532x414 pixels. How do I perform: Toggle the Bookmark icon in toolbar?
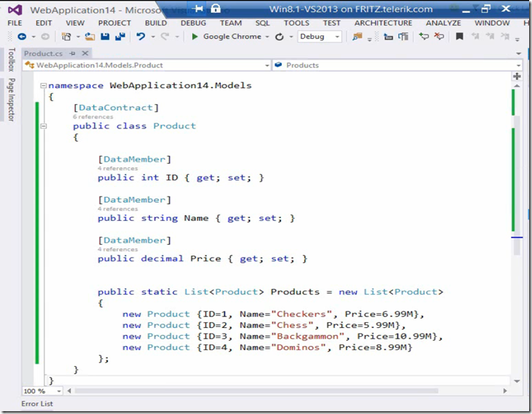point(460,37)
